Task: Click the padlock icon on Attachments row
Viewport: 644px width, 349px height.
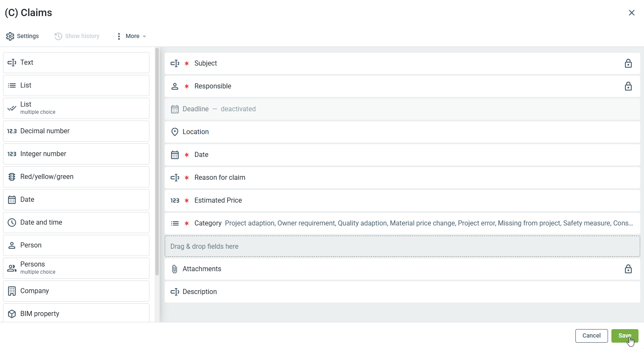Action: pos(628,269)
